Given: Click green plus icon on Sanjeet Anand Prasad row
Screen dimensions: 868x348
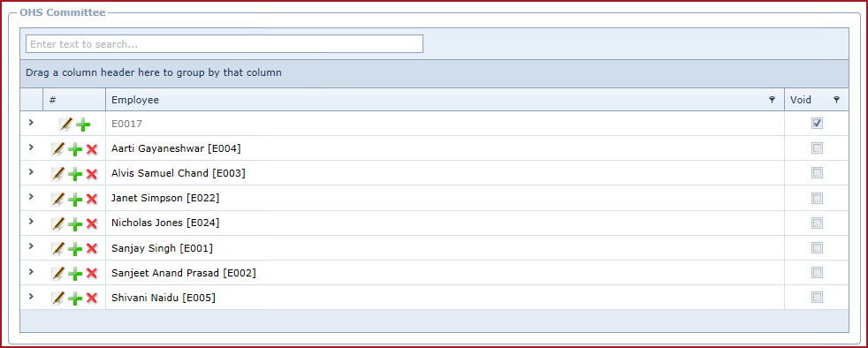Looking at the screenshot, I should [x=75, y=274].
